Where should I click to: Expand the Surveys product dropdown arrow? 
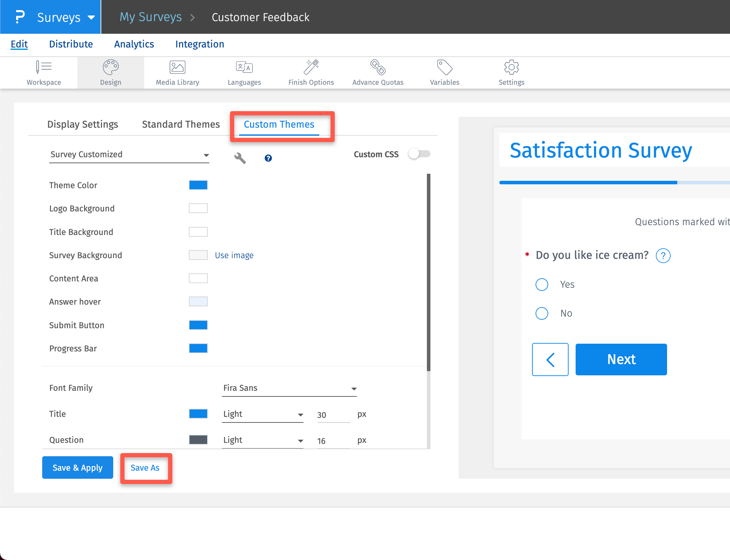[x=91, y=18]
